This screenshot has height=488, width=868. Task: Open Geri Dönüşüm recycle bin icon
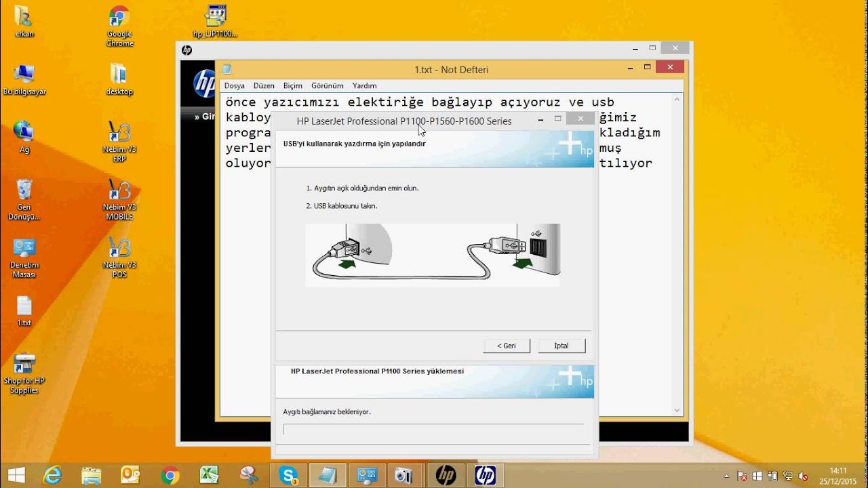(x=24, y=200)
